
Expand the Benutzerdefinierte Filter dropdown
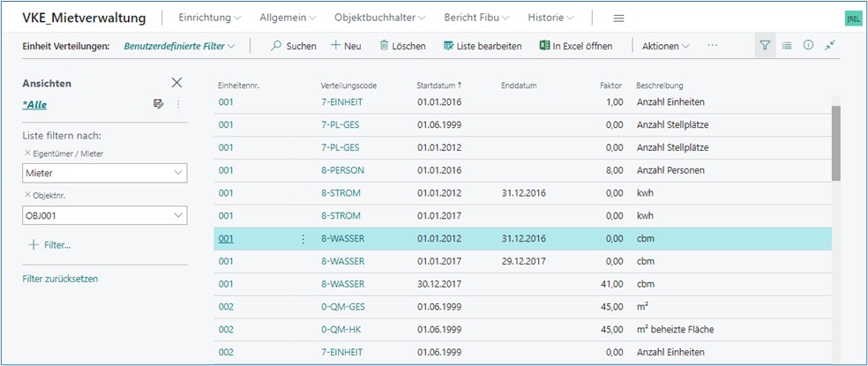tap(179, 46)
